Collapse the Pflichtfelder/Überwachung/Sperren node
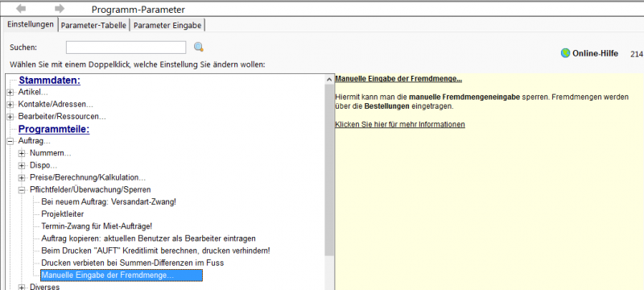This screenshot has width=644, height=290. 22,190
